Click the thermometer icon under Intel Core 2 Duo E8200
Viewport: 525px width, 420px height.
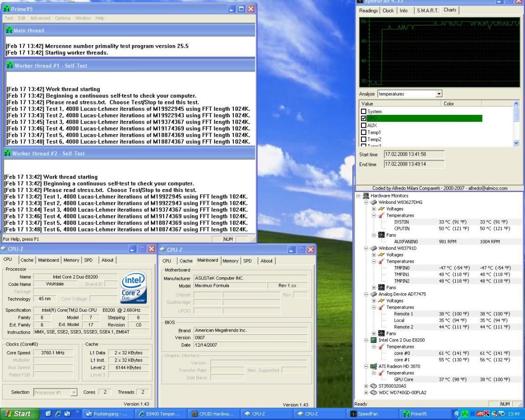pyautogui.click(x=381, y=347)
